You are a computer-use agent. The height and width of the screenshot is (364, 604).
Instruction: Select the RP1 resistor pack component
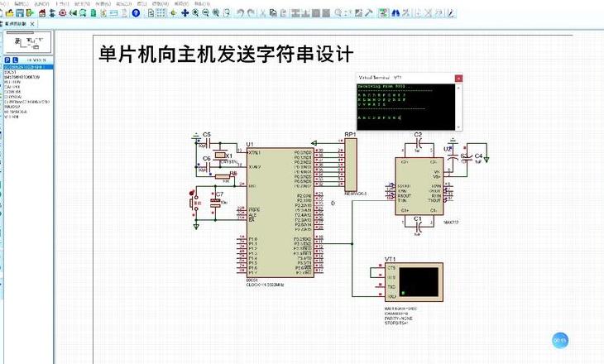(351, 165)
